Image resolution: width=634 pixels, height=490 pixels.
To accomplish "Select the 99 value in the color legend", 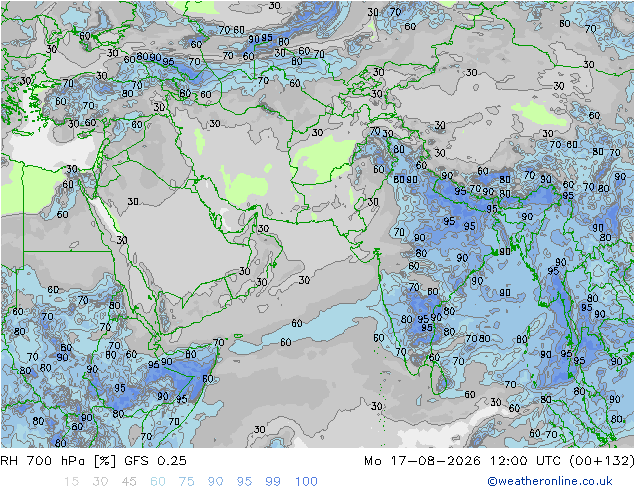I will [x=273, y=482].
